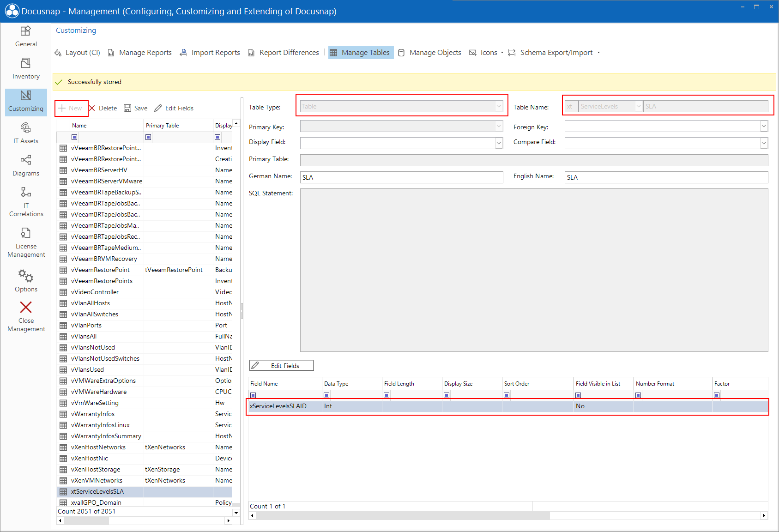Image resolution: width=779 pixels, height=532 pixels.
Task: Open Report Differences
Action: click(284, 53)
